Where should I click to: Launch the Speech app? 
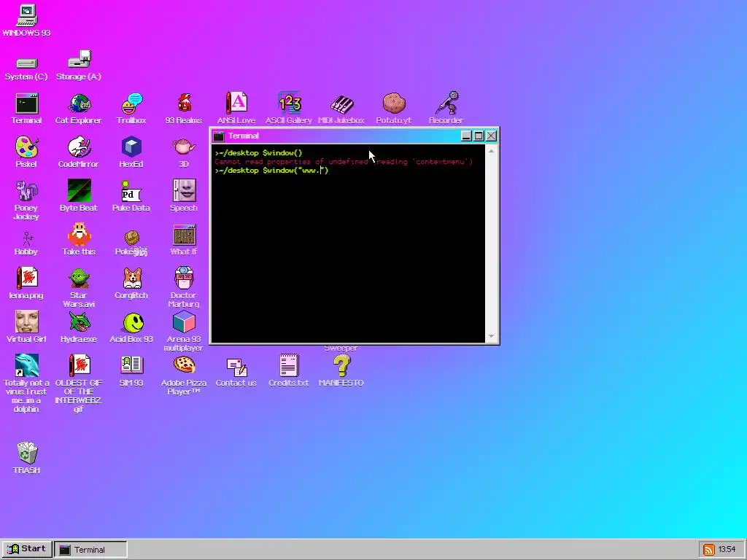point(183,195)
